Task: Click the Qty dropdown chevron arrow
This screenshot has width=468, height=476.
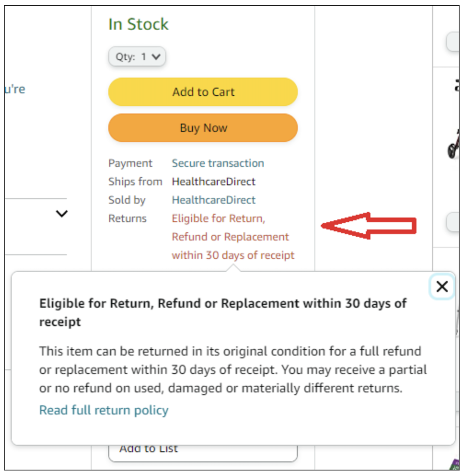Action: pyautogui.click(x=156, y=56)
